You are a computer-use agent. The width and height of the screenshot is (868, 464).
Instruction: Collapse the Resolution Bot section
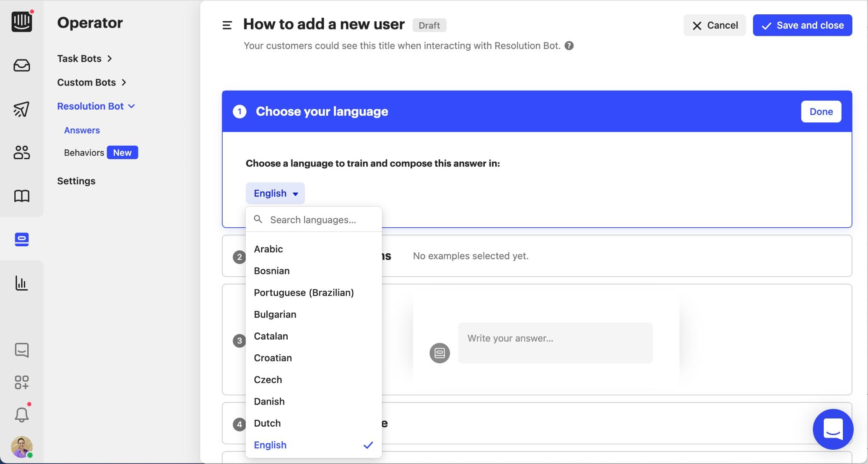pyautogui.click(x=96, y=106)
